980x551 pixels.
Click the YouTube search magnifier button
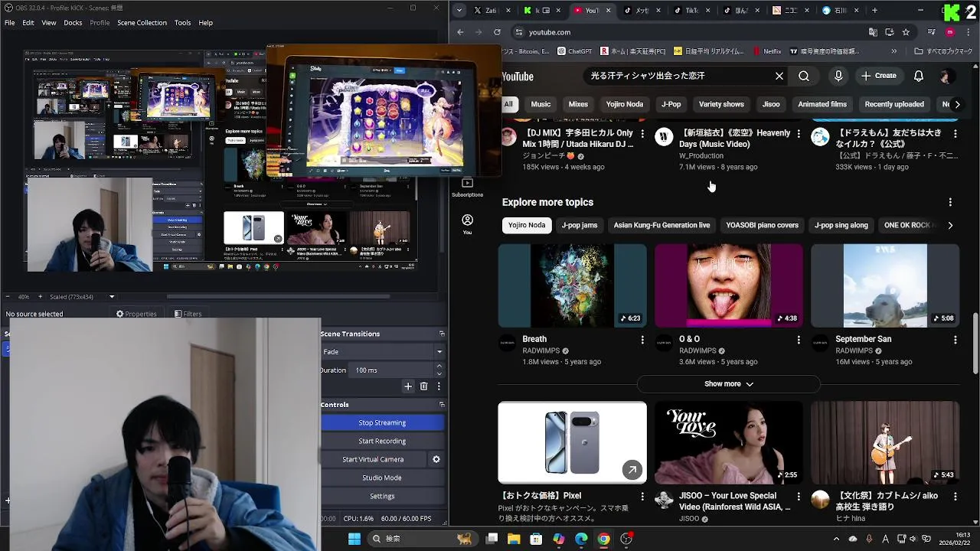(x=804, y=76)
